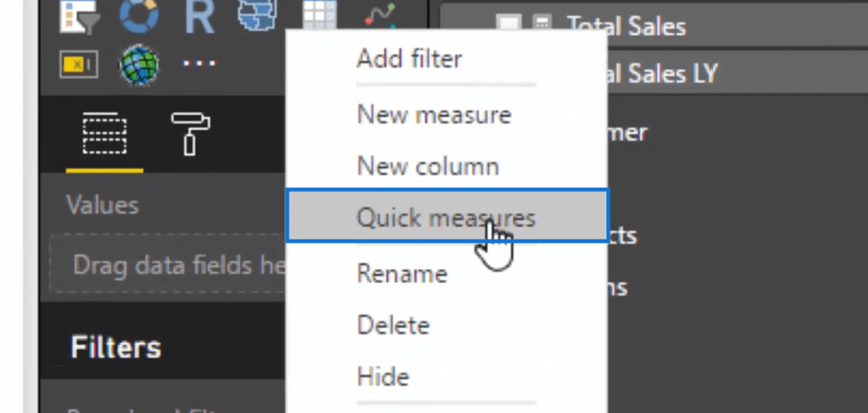Viewport: 868px width, 413px height.
Task: Open the Fields well tab icon
Action: tap(105, 133)
